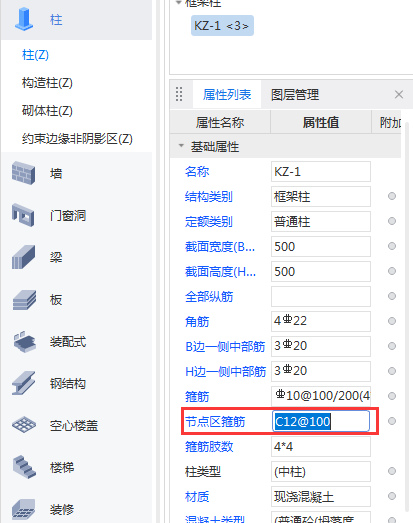Toggle the 附加 circle for 定额类别
The width and height of the screenshot is (413, 523).
[392, 221]
